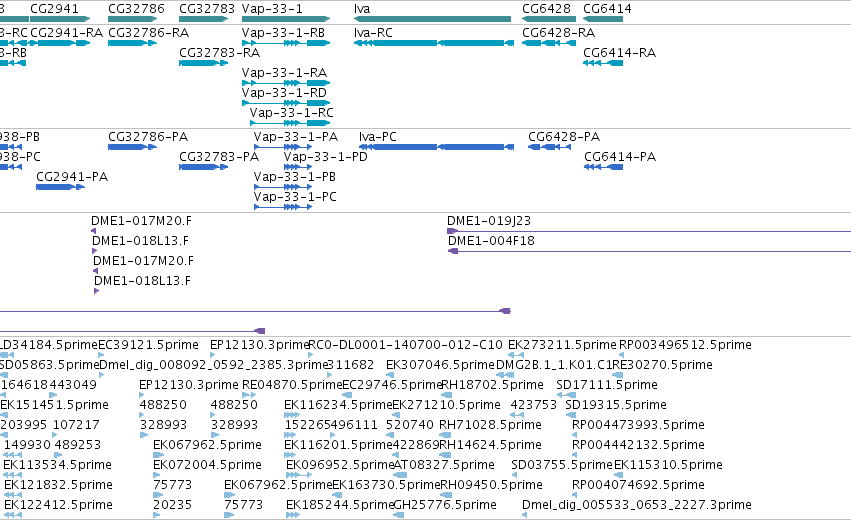Select EST SD19315.5prime

[x=571, y=415]
